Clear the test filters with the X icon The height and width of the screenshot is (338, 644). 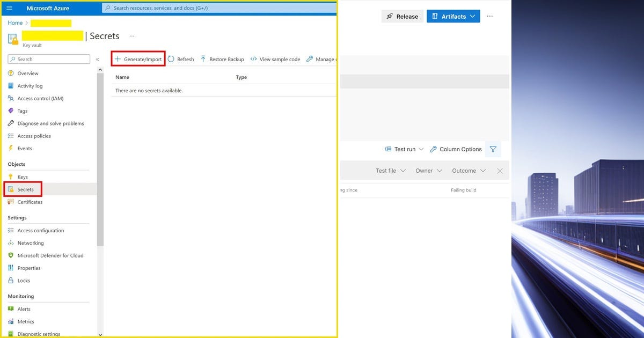(x=500, y=170)
